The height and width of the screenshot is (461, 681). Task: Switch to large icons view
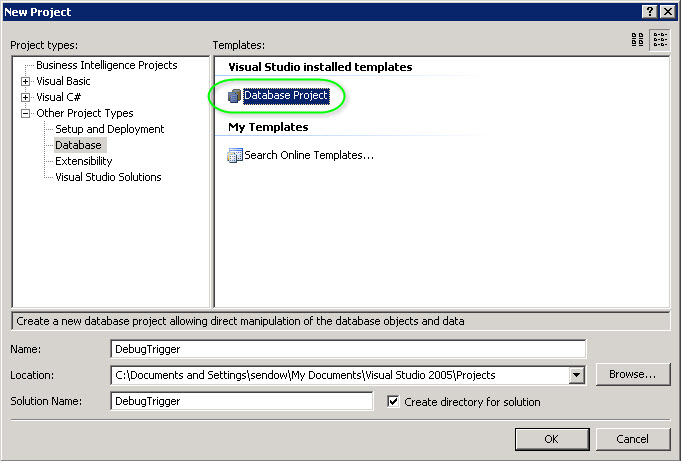[637, 40]
